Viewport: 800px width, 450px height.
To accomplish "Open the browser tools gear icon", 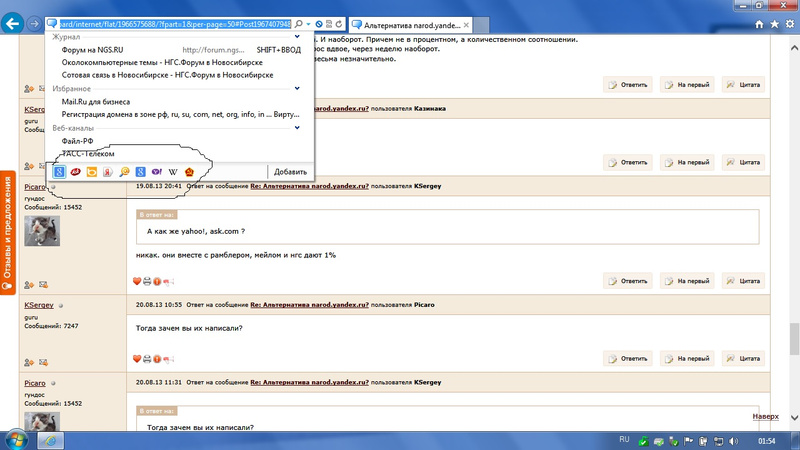I will tap(790, 24).
